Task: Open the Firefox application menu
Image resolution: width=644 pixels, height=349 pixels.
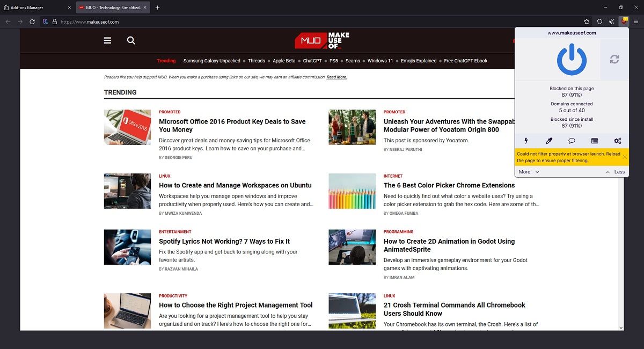Action: coord(636,21)
